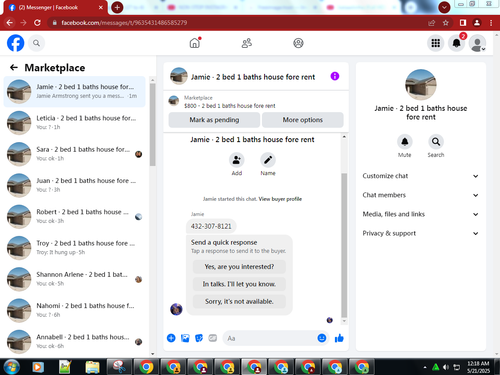Click the back arrow beside Marketplace
This screenshot has height=375, width=500.
tap(14, 68)
